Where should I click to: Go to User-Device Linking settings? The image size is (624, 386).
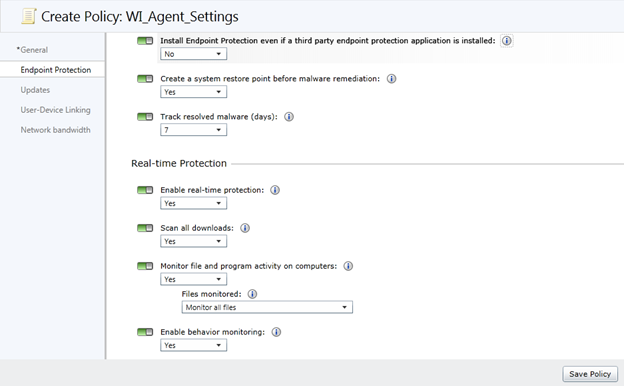coord(55,110)
